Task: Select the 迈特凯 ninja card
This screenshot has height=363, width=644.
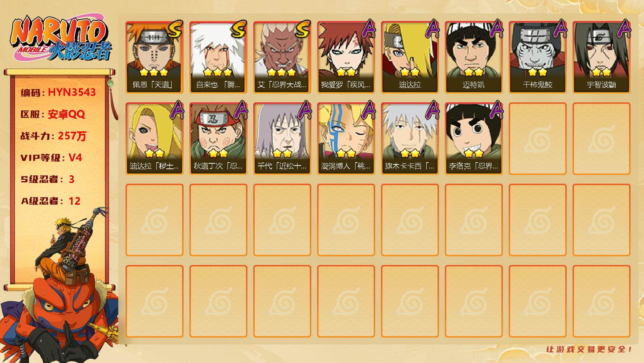Action: click(x=473, y=57)
